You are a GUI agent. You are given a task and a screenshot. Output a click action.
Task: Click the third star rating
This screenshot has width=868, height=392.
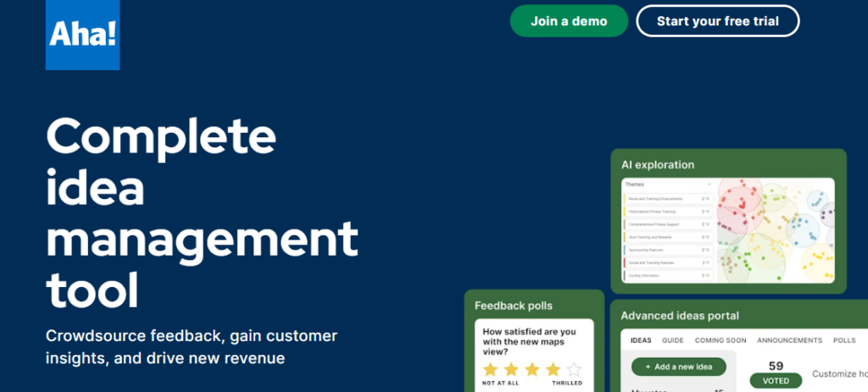coord(532,369)
